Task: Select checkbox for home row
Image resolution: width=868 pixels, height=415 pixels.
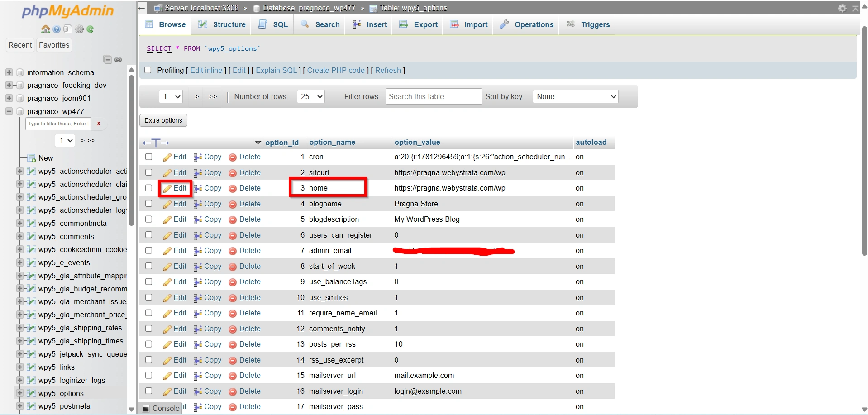Action: 148,188
